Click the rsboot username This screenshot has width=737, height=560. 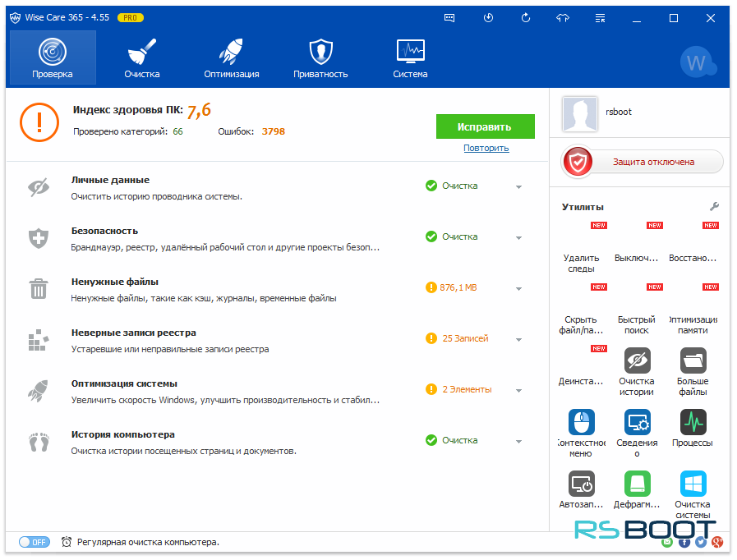point(619,112)
